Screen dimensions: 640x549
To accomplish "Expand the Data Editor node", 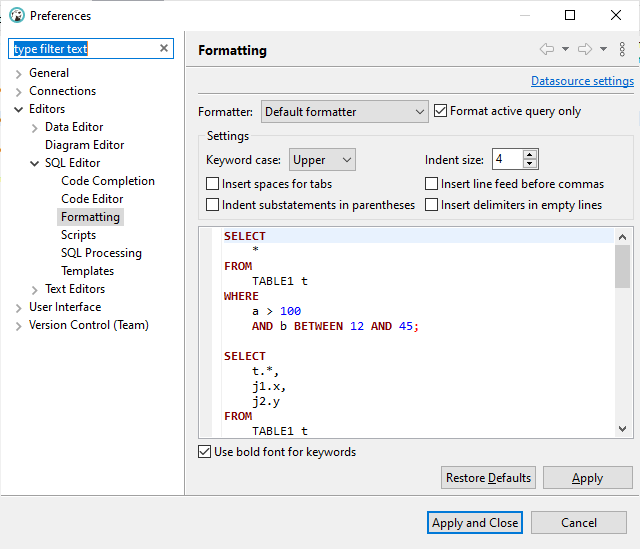I will 34,128.
